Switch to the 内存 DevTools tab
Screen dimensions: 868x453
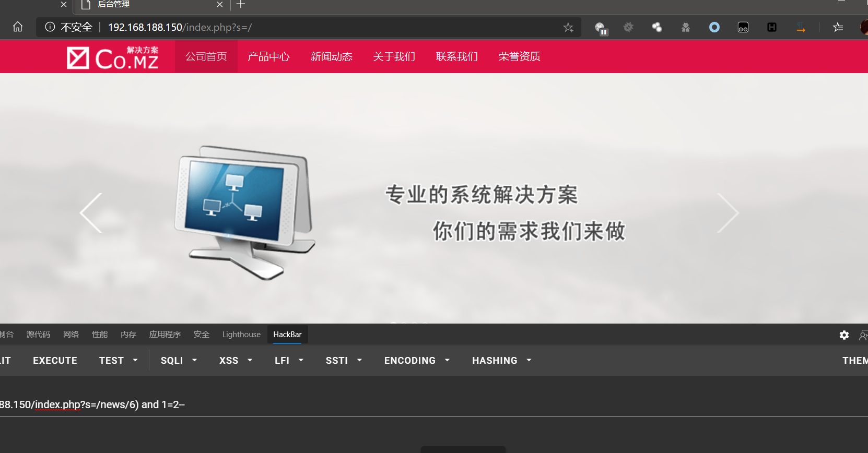[x=128, y=335]
